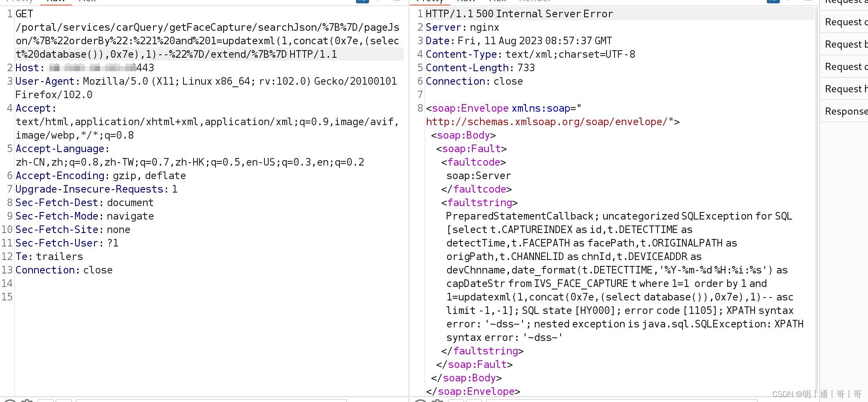Click the 'soap:Server' fault code value

479,176
